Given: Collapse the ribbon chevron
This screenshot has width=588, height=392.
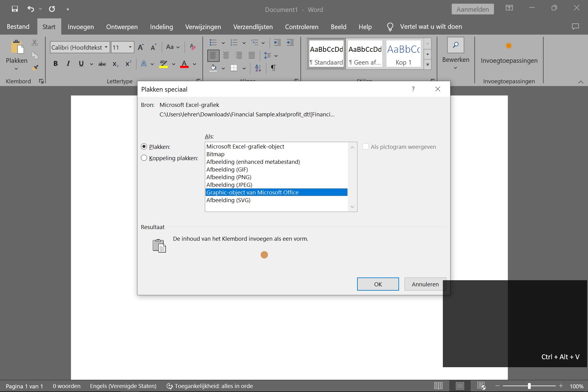Looking at the screenshot, I should tap(581, 82).
